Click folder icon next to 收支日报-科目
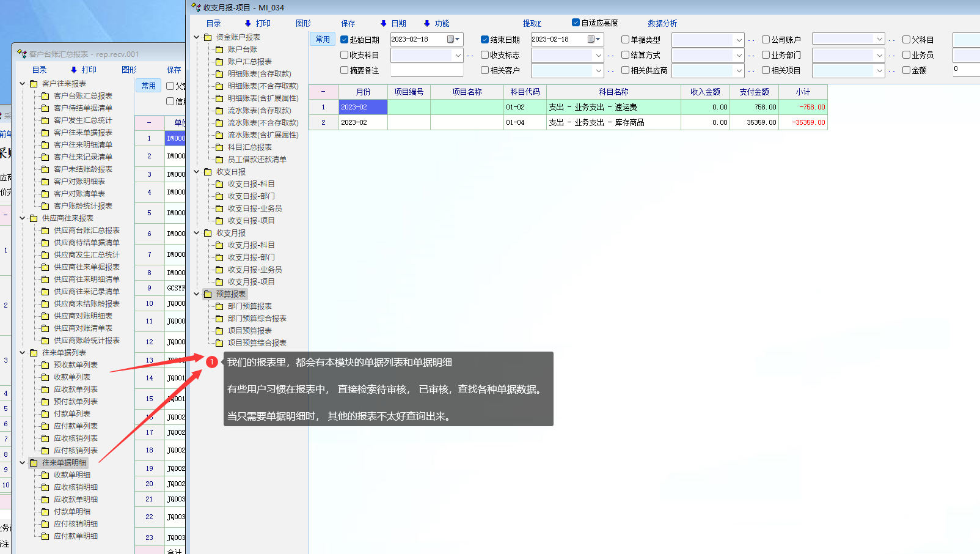Image resolution: width=980 pixels, height=554 pixels. coord(219,184)
